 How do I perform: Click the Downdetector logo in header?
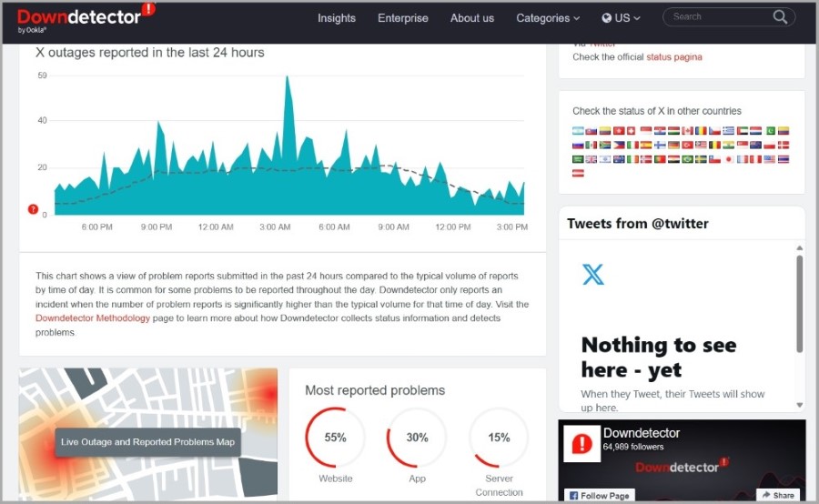(86, 18)
